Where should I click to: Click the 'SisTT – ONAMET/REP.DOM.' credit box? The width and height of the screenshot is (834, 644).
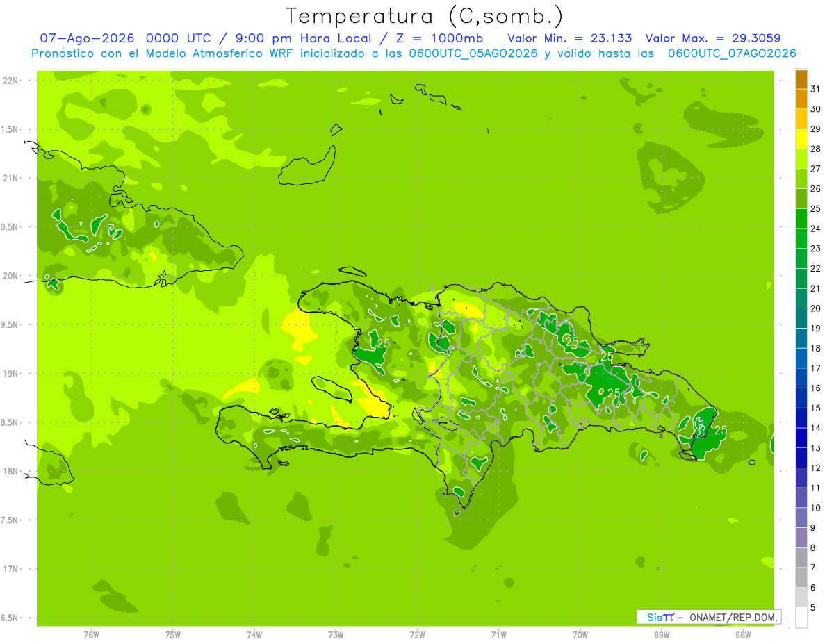pos(708,617)
